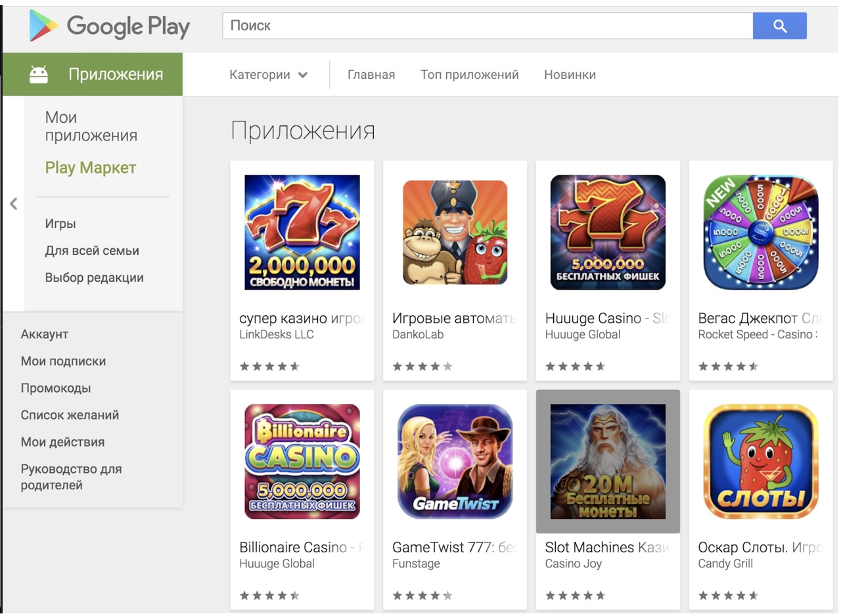Image resolution: width=841 pixels, height=616 pixels.
Task: Expand the Категории dropdown
Action: (x=268, y=75)
